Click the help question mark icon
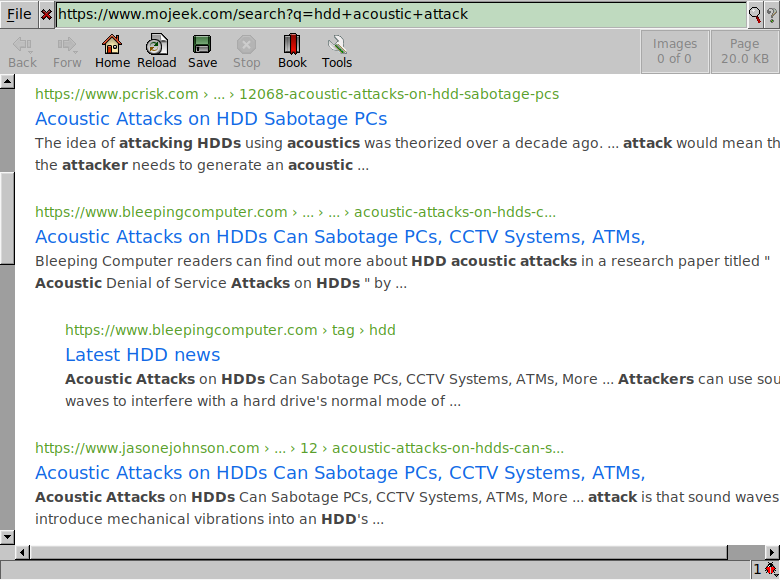Screen dimensions: 780x580 pos(771,14)
